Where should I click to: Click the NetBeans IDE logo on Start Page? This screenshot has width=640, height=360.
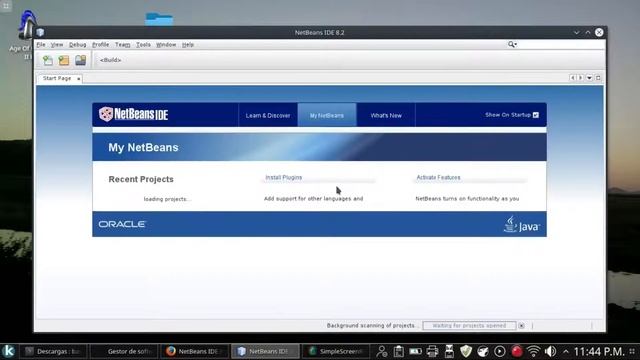point(133,114)
